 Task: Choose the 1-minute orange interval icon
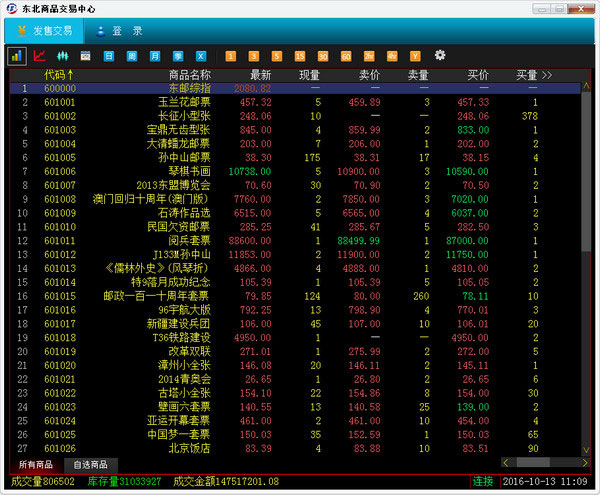point(230,56)
